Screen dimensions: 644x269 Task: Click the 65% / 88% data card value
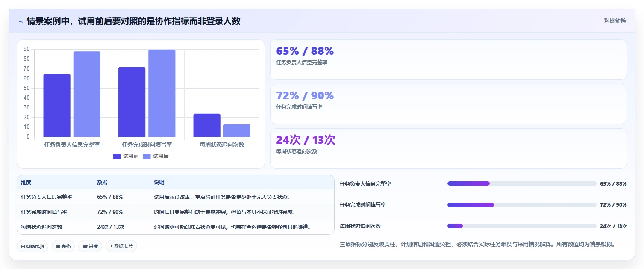click(x=305, y=51)
